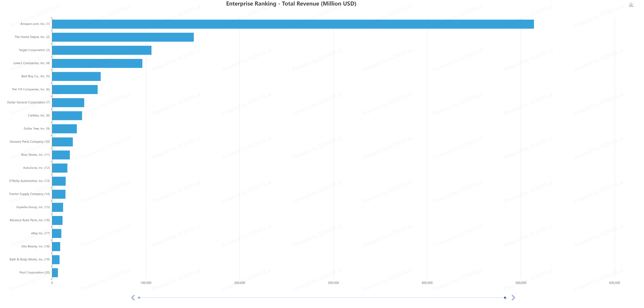Select the Lowe's Companies bar
Screen dimensions: 644x308
pos(97,63)
